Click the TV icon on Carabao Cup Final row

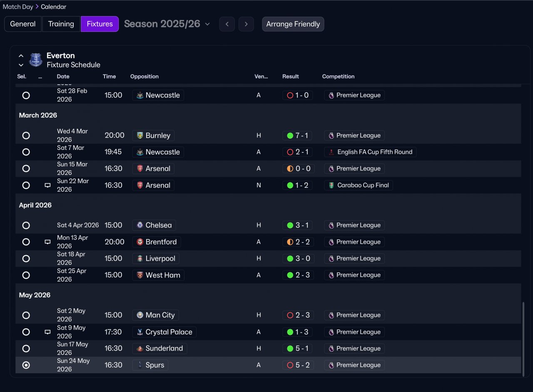click(47, 185)
